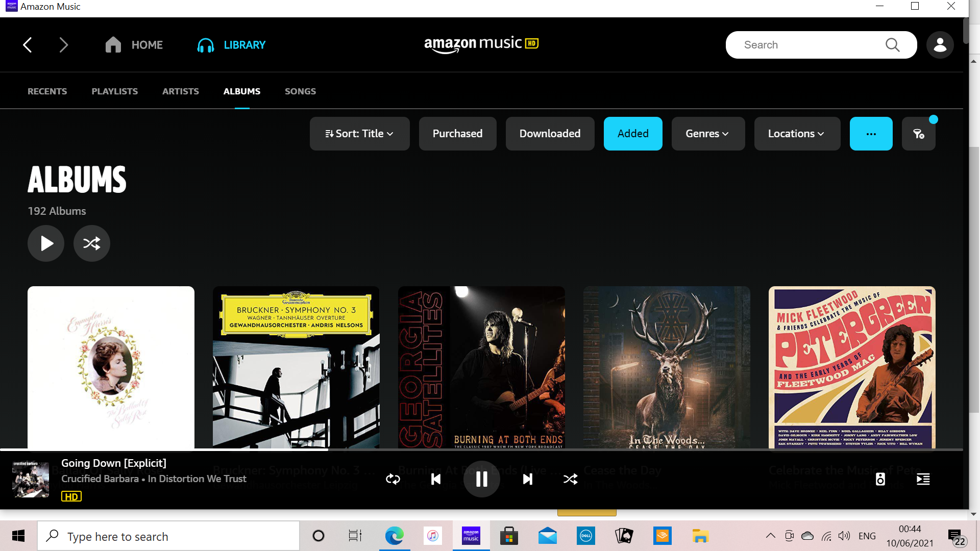Image resolution: width=980 pixels, height=551 pixels.
Task: Go back with the left arrow
Action: 28,45
